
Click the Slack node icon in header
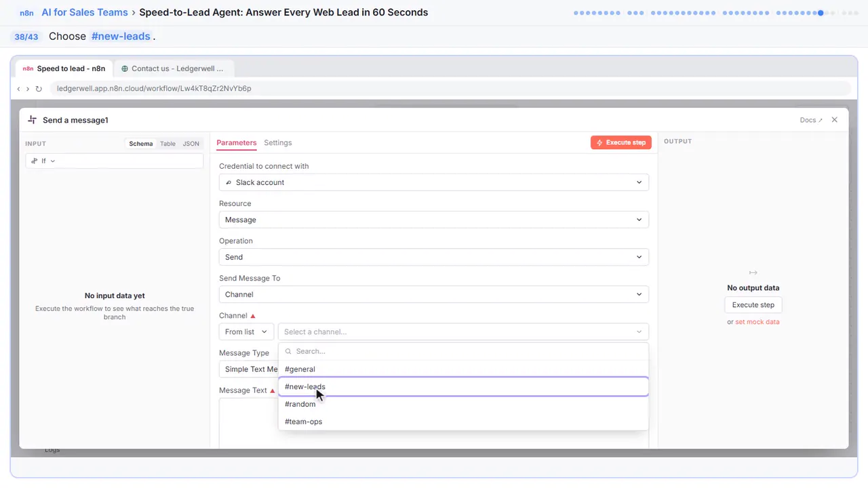coord(32,120)
